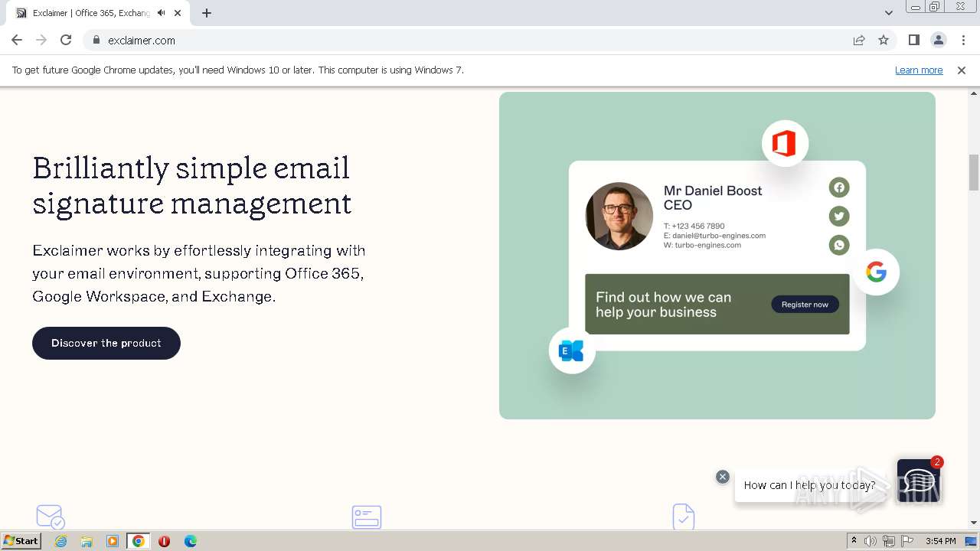Mute the tab audio speaker icon
This screenshot has width=980, height=551.
pos(161,13)
